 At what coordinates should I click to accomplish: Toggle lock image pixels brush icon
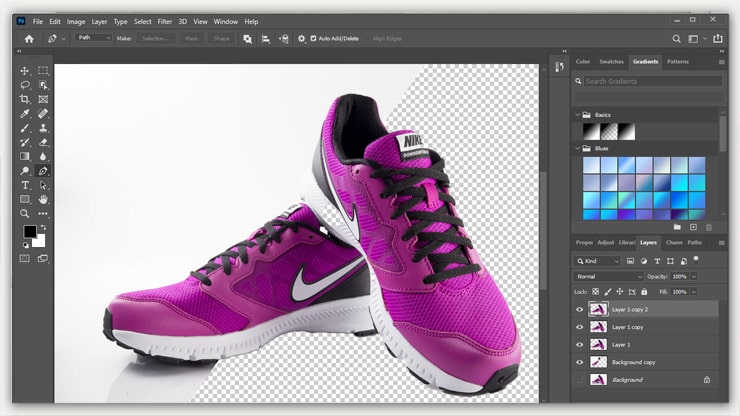point(608,292)
